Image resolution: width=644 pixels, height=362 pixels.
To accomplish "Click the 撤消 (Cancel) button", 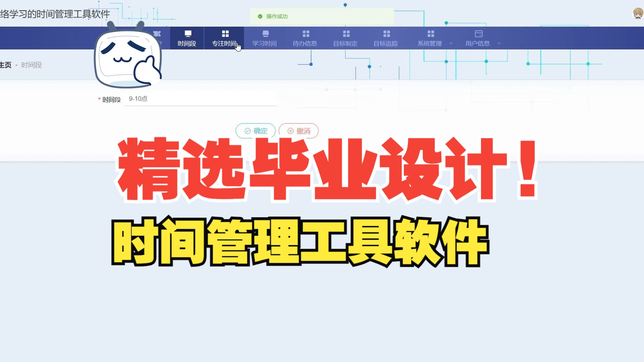I will tap(299, 130).
